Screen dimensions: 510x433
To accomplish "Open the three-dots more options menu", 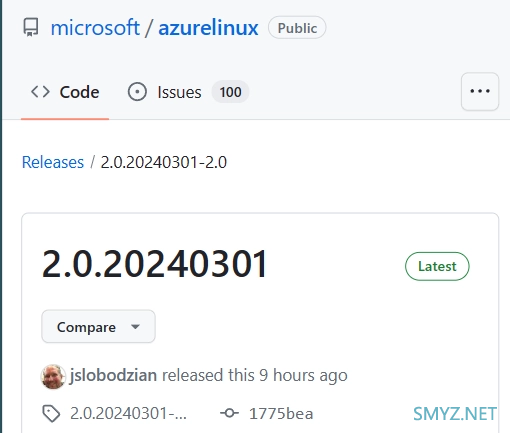I will pos(480,91).
